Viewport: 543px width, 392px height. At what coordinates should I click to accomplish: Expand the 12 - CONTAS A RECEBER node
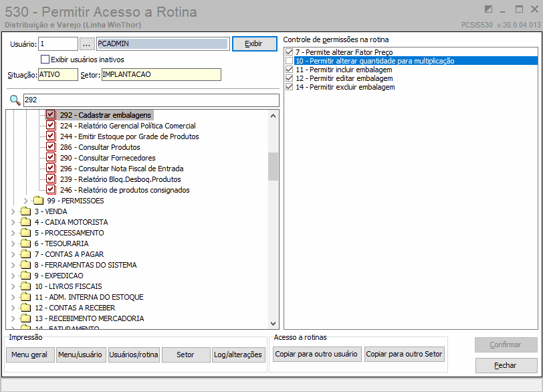(x=13, y=308)
